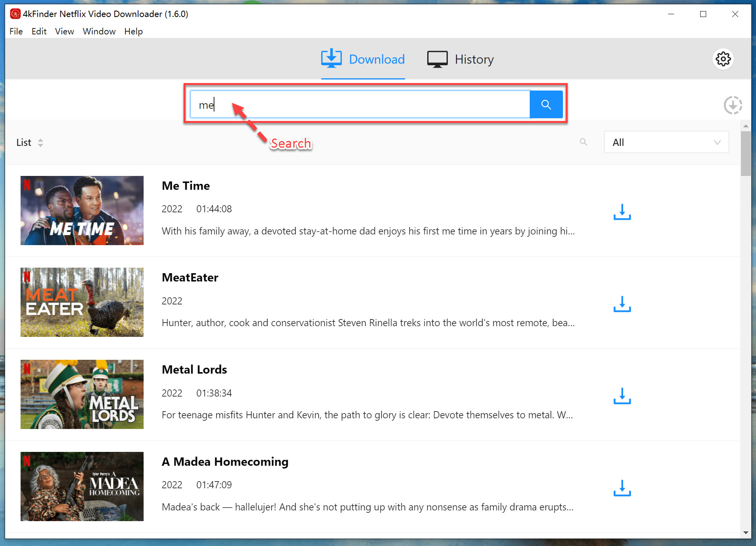Click the MeatEater poster thumbnail
This screenshot has height=546, width=756.
(82, 302)
